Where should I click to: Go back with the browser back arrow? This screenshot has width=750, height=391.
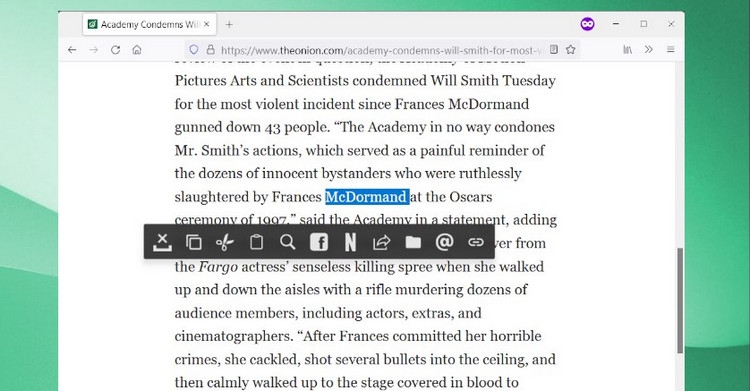point(72,50)
